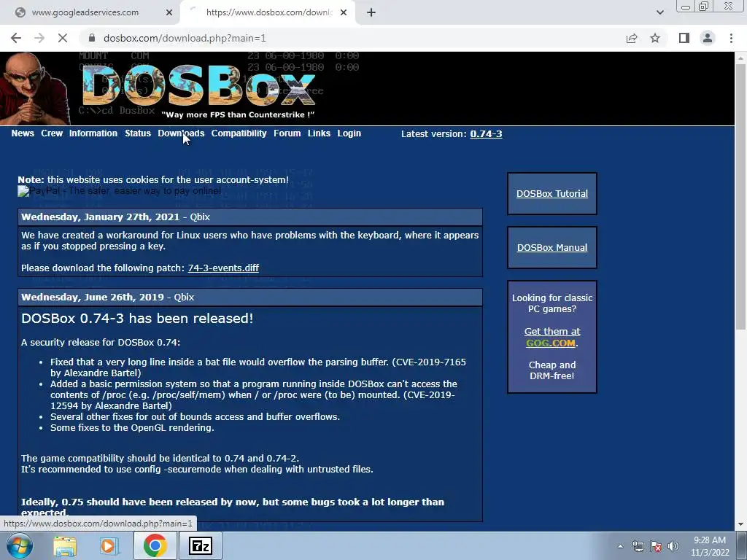Open the share this page icon
This screenshot has height=560, width=747.
tap(632, 38)
